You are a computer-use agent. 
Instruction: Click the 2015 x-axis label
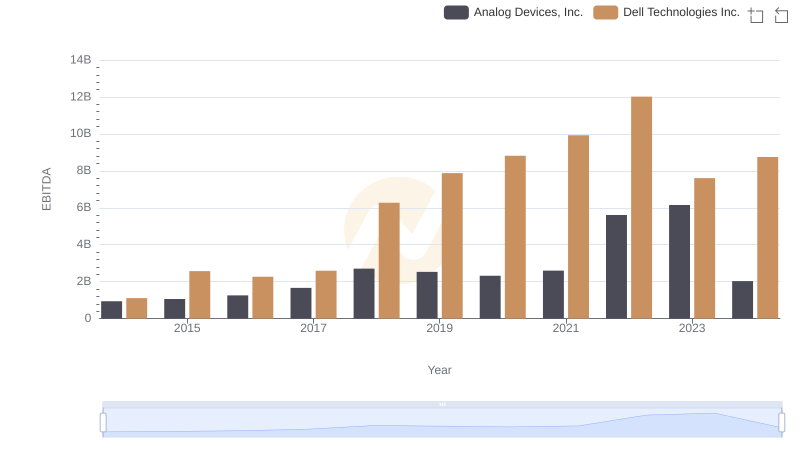187,328
